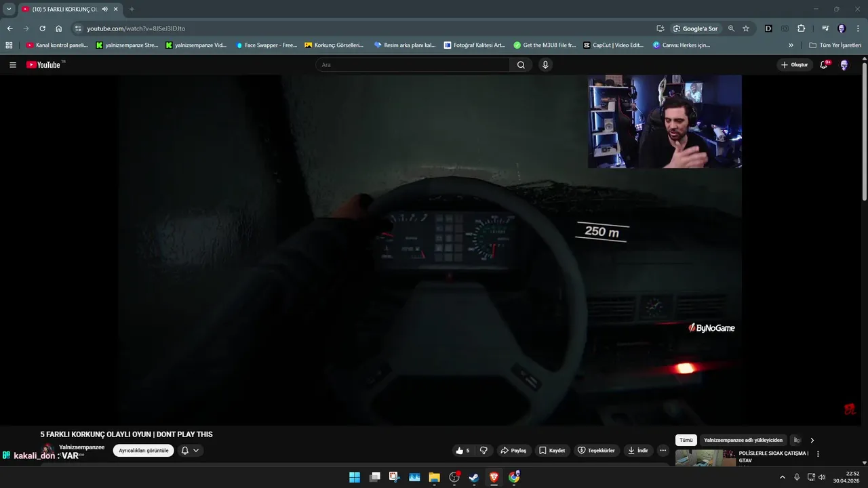
Task: Go forward in browser history
Action: (x=26, y=28)
